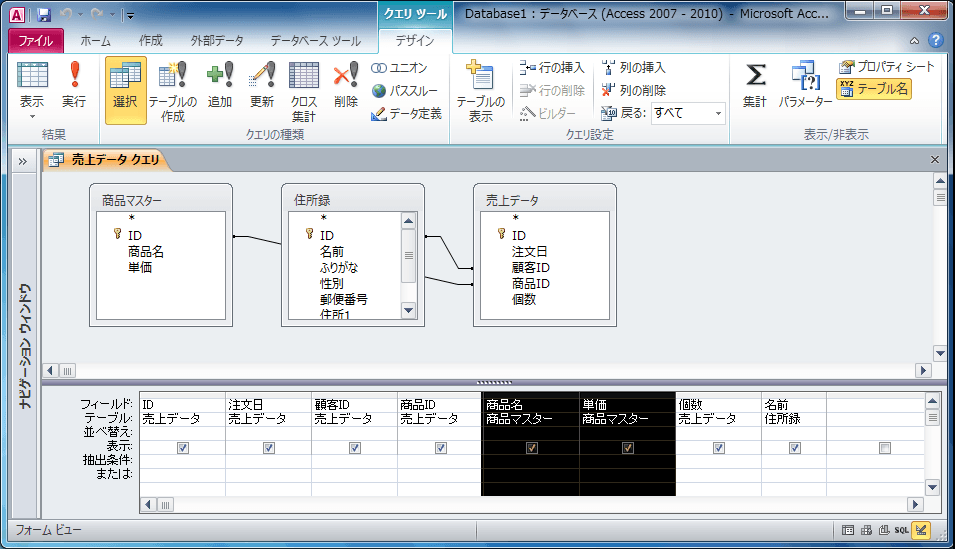Screen dimensions: 955x549
Task: Uncheck 表示 checkbox for ID column
Action: coord(183,448)
